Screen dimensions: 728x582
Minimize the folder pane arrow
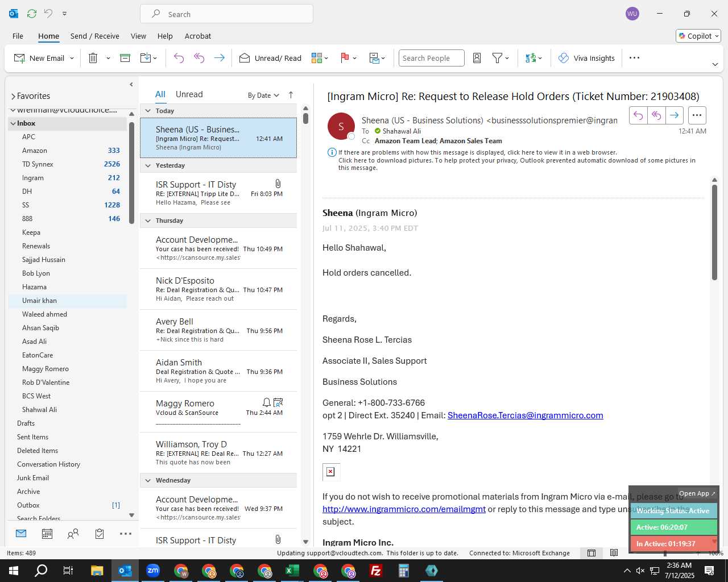131,85
